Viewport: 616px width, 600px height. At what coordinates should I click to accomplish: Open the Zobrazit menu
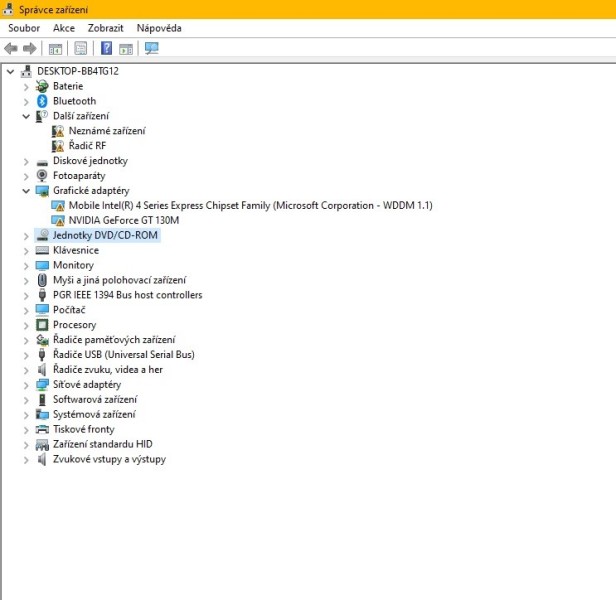(x=105, y=28)
